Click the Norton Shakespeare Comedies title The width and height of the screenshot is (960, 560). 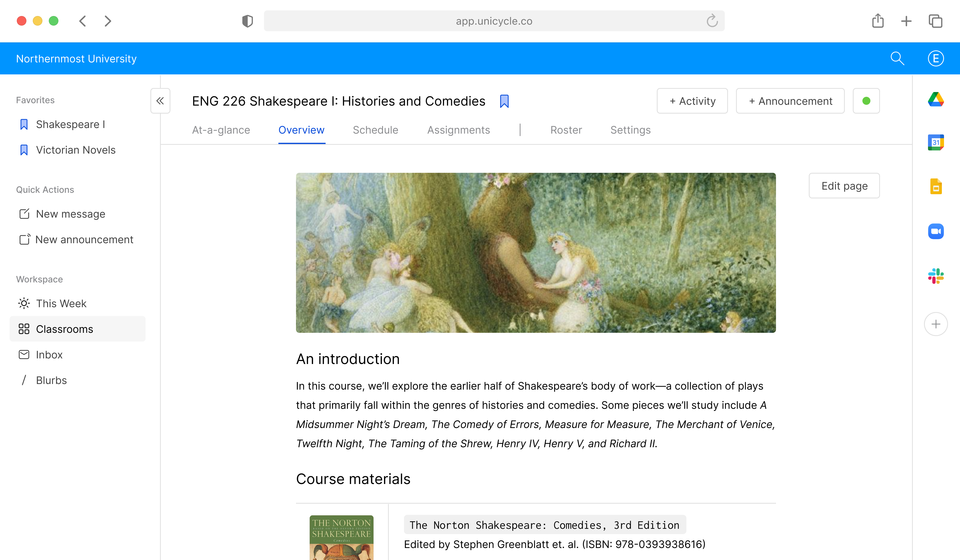[x=545, y=525]
